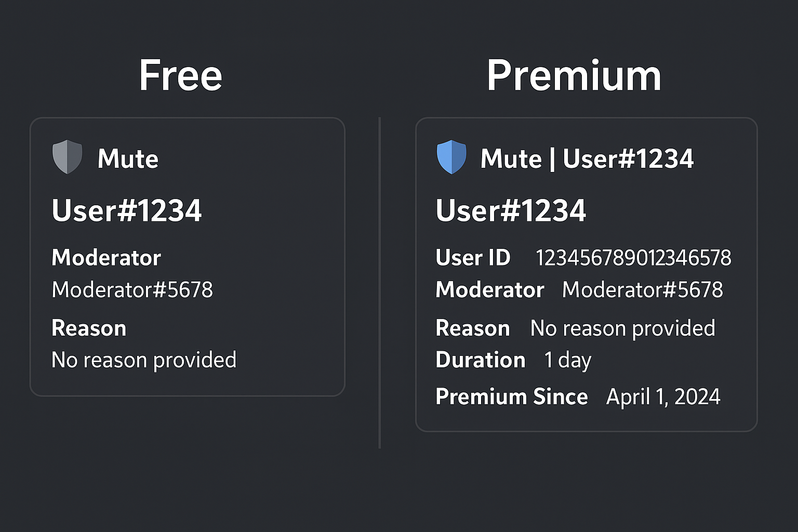This screenshot has width=798, height=532.
Task: Click the User ID label
Action: click(473, 258)
